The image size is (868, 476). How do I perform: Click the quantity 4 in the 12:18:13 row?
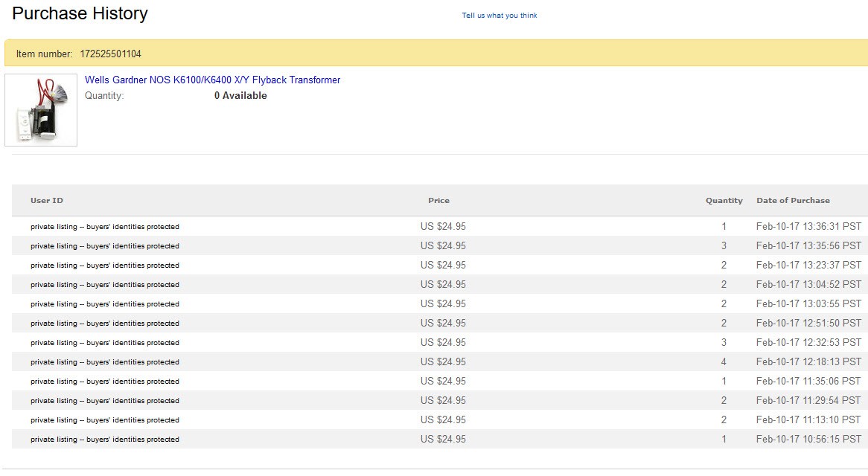point(724,362)
